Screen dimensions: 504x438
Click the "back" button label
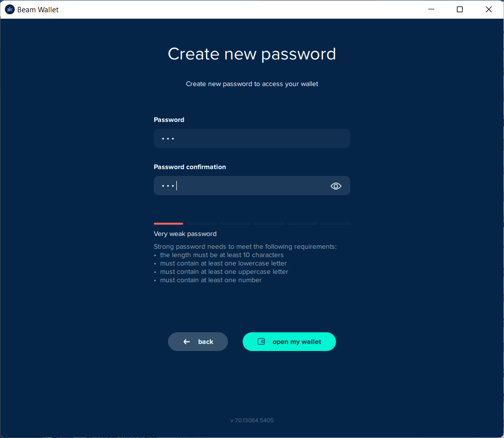pos(205,342)
